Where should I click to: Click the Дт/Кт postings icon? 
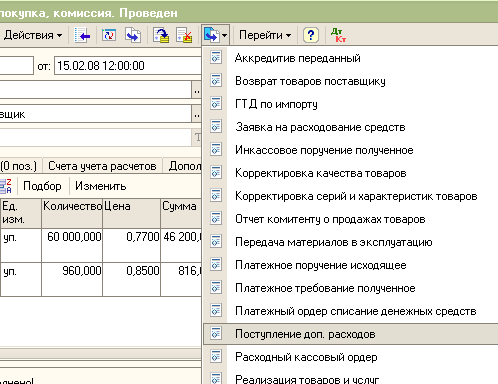click(x=338, y=35)
